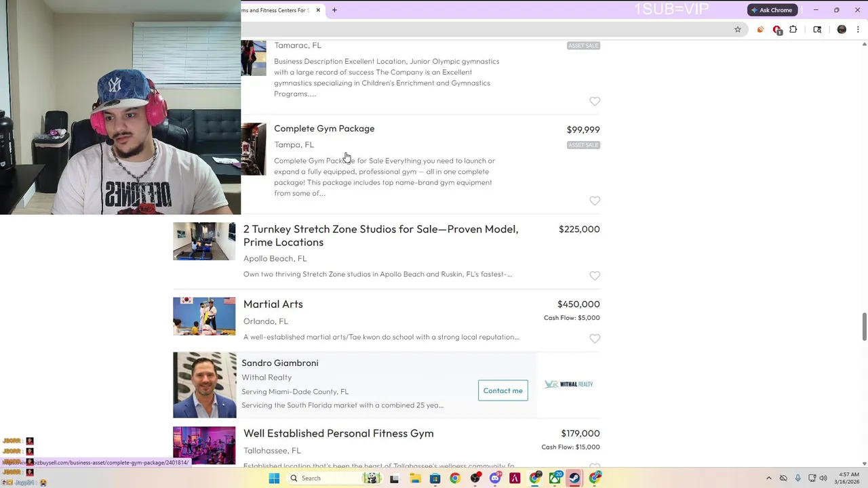Viewport: 868px width, 488px height.
Task: Open the Complete Gym Package thumbnail image
Action: coord(254,149)
